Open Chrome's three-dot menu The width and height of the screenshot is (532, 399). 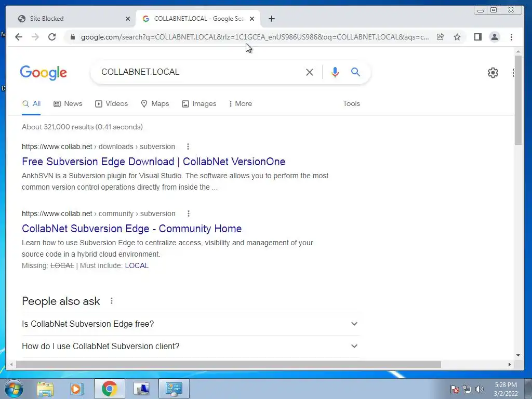[511, 37]
